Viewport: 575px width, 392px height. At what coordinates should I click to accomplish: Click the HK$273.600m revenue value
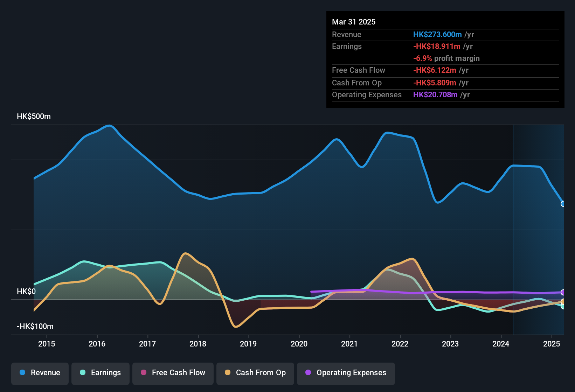[437, 35]
